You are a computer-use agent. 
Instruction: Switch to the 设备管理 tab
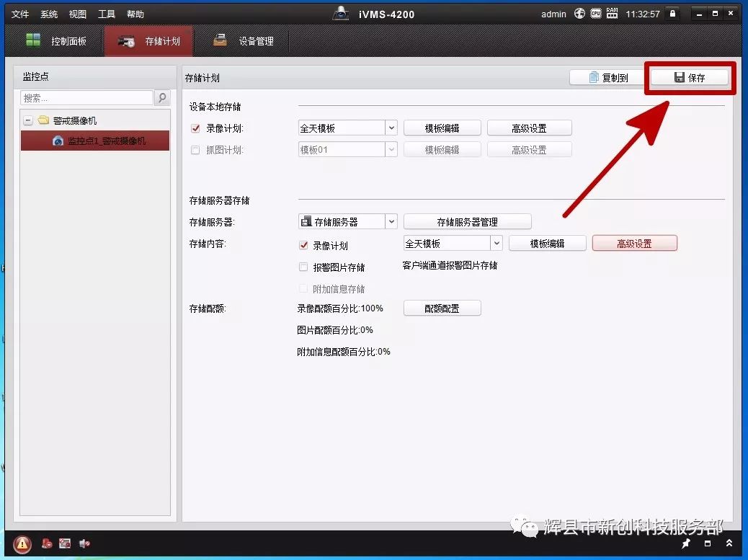tap(243, 41)
